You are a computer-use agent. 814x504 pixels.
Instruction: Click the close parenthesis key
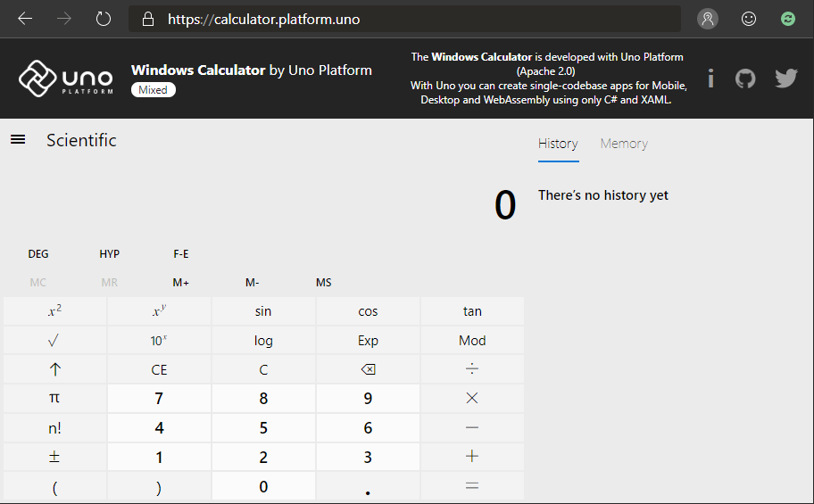point(159,486)
